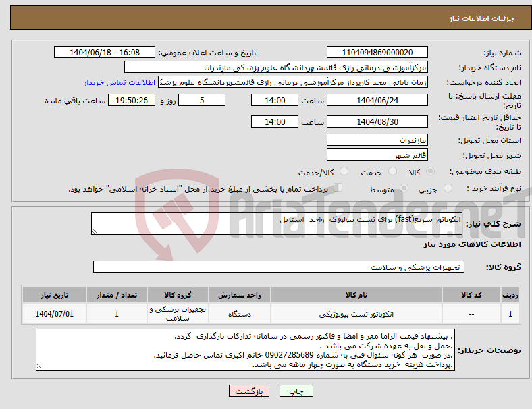Click the واحد شمارش column header
Screen dimensions: 532x409
240,295
